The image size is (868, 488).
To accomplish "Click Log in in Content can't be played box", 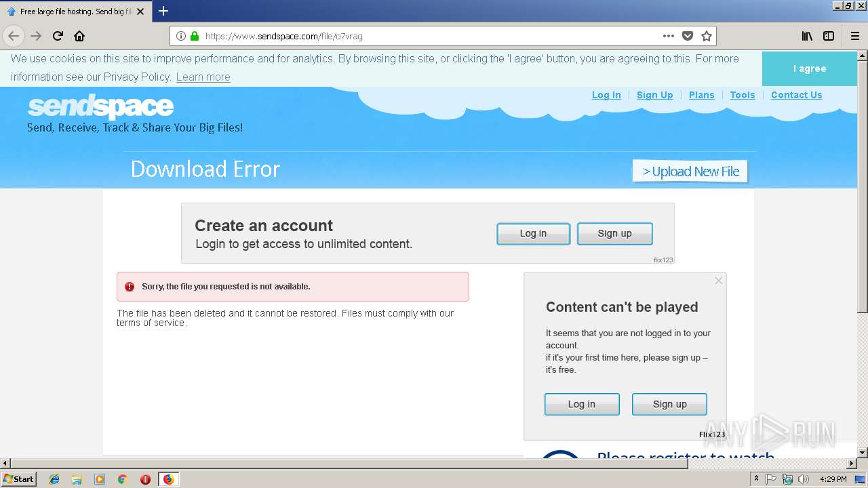I will click(582, 404).
